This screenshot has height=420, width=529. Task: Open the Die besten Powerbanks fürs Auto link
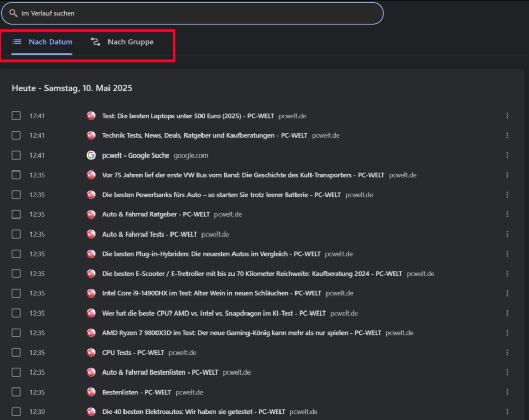click(x=221, y=195)
